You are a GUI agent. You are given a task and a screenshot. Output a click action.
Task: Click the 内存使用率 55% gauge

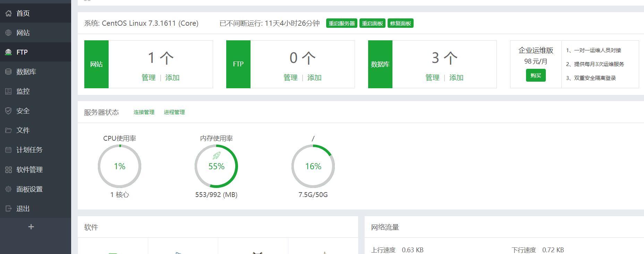[216, 166]
